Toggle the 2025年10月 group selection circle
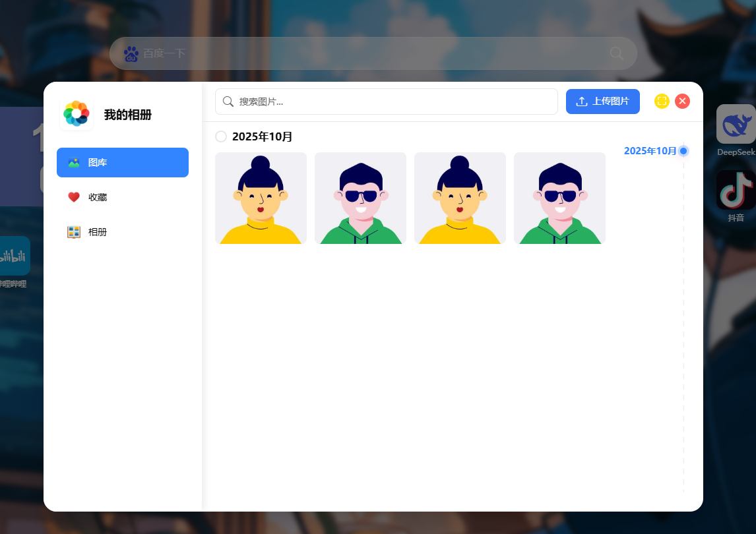 tap(221, 136)
